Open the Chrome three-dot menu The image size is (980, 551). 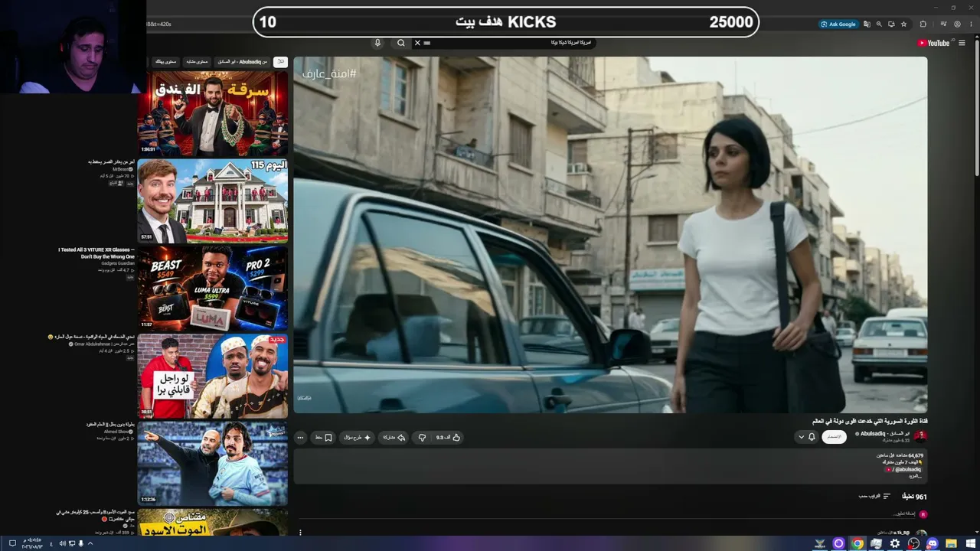970,24
